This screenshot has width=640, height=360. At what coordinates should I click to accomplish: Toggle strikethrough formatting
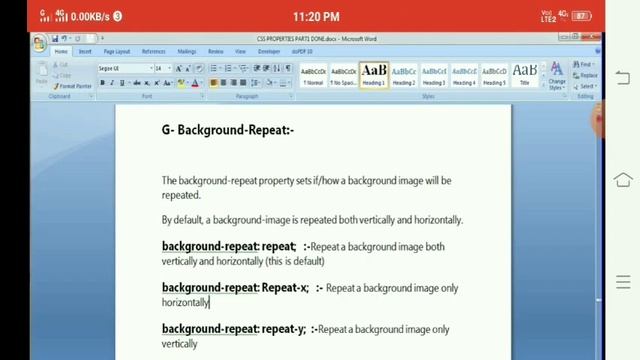click(137, 83)
